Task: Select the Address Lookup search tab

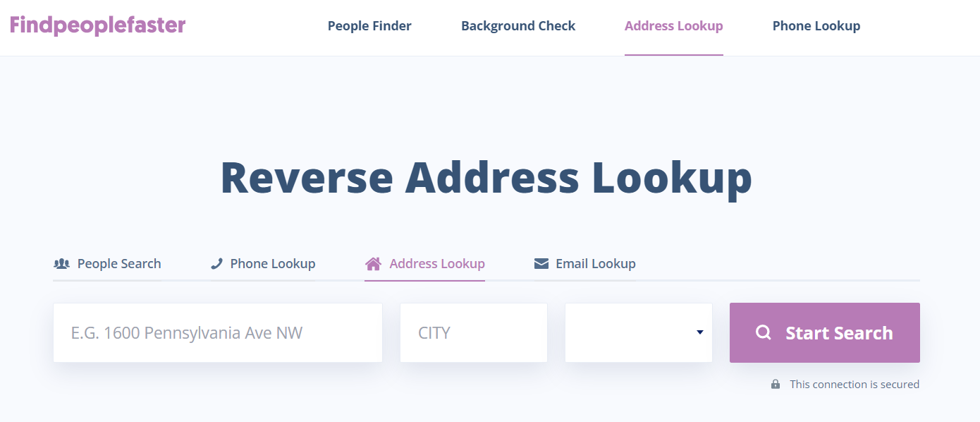Action: point(424,264)
